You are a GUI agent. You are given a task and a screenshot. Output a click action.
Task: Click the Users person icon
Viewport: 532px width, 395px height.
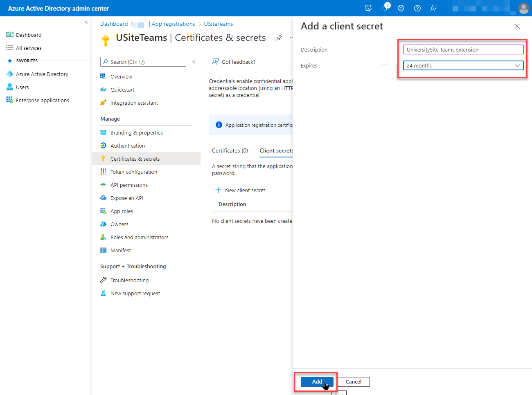(10, 87)
